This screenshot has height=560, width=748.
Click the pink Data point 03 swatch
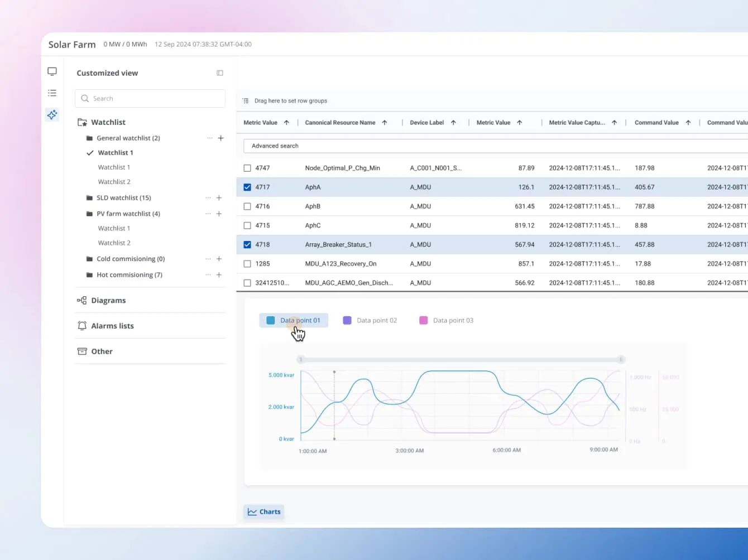pos(424,320)
